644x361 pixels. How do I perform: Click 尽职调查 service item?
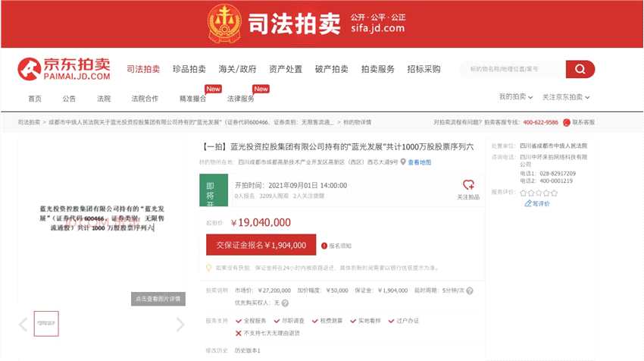[289, 321]
